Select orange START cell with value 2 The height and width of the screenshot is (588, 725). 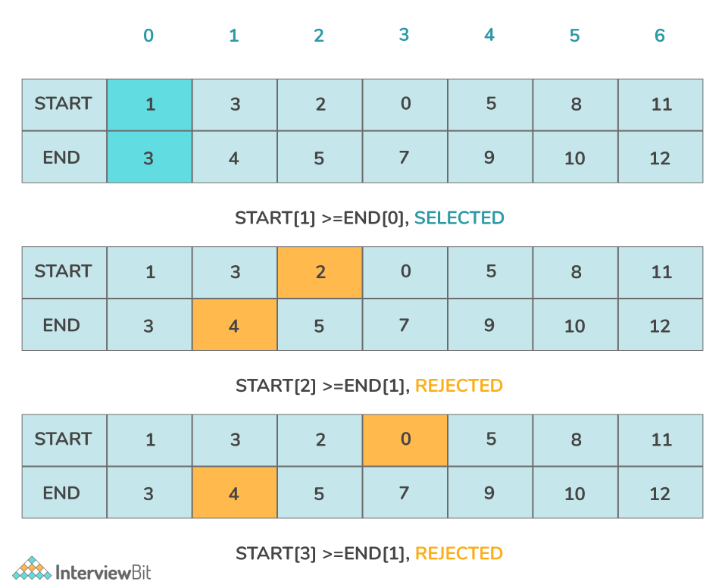tap(320, 272)
